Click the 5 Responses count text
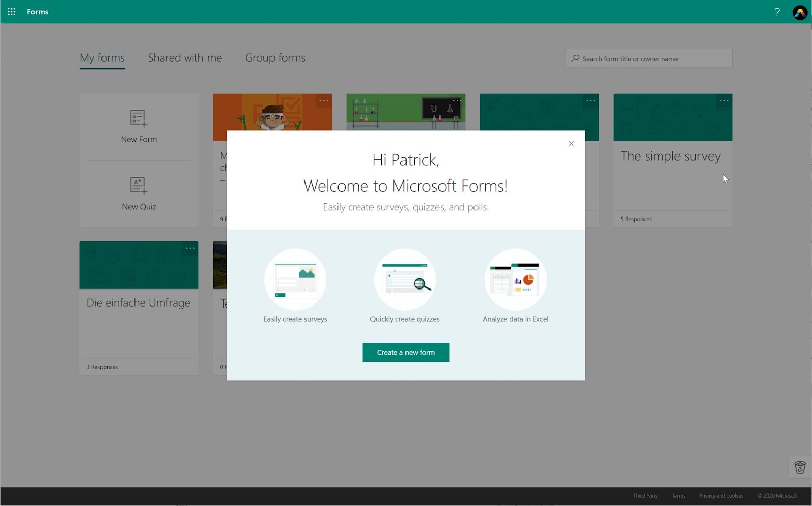Screen dimensions: 812x506 point(636,219)
